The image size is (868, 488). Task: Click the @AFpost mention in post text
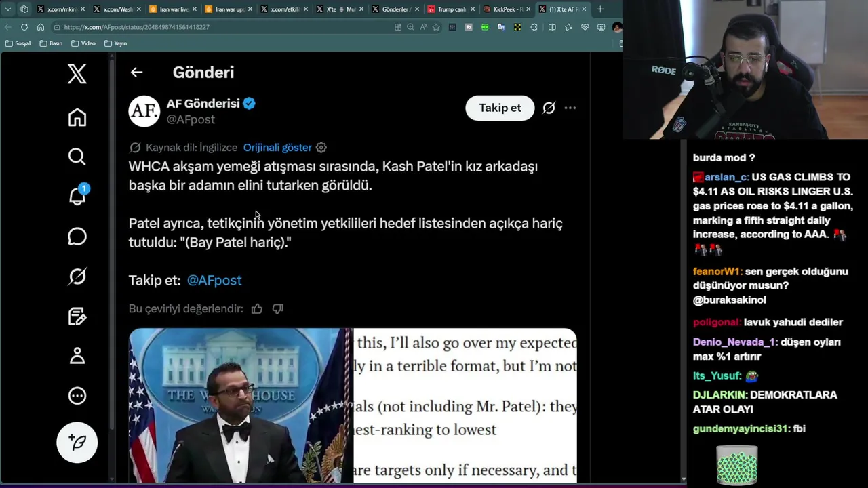coord(214,280)
